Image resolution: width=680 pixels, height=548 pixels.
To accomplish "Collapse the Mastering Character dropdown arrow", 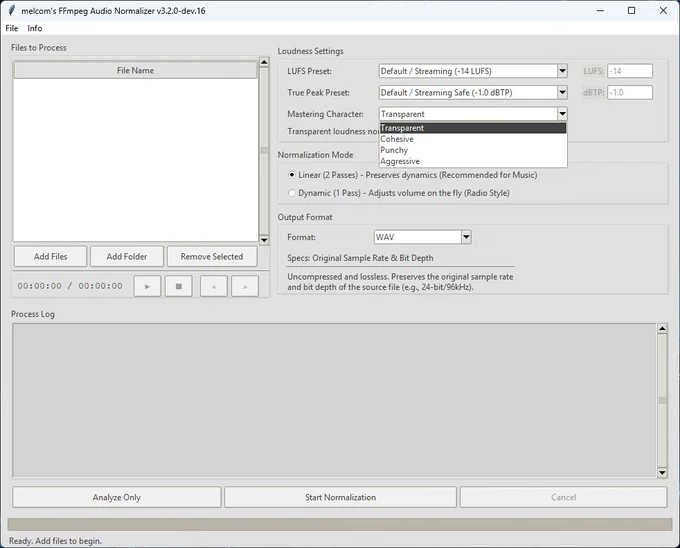I will tap(562, 114).
